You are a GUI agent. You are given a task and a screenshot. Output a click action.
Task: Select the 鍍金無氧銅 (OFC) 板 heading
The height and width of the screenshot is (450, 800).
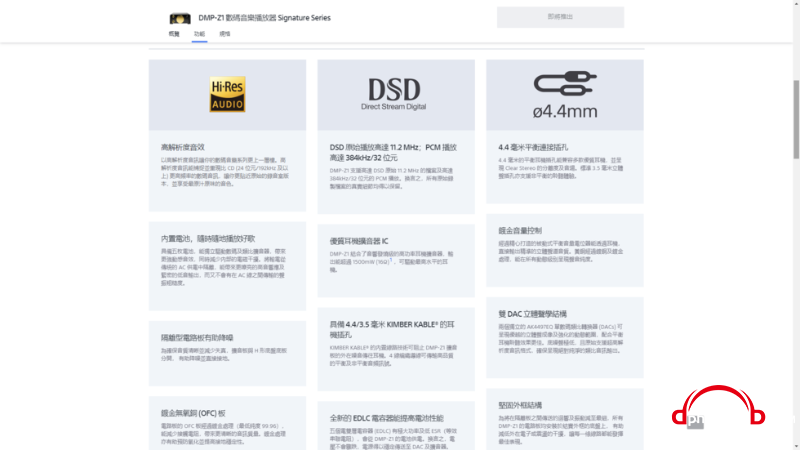pyautogui.click(x=193, y=413)
